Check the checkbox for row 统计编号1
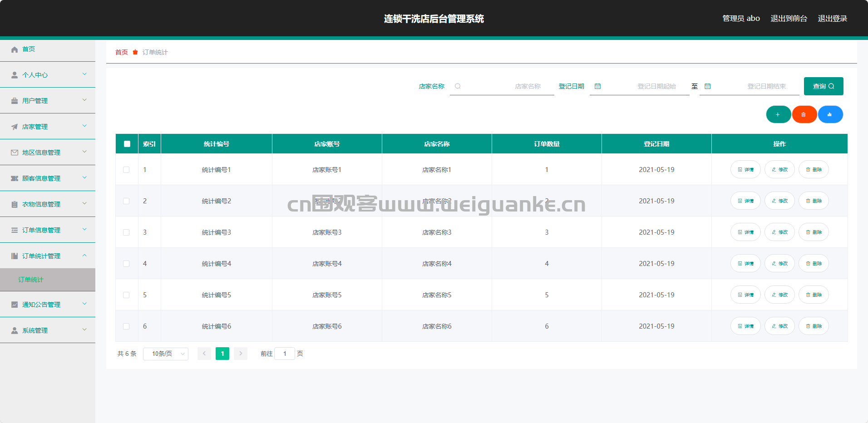The image size is (868, 423). tap(126, 170)
